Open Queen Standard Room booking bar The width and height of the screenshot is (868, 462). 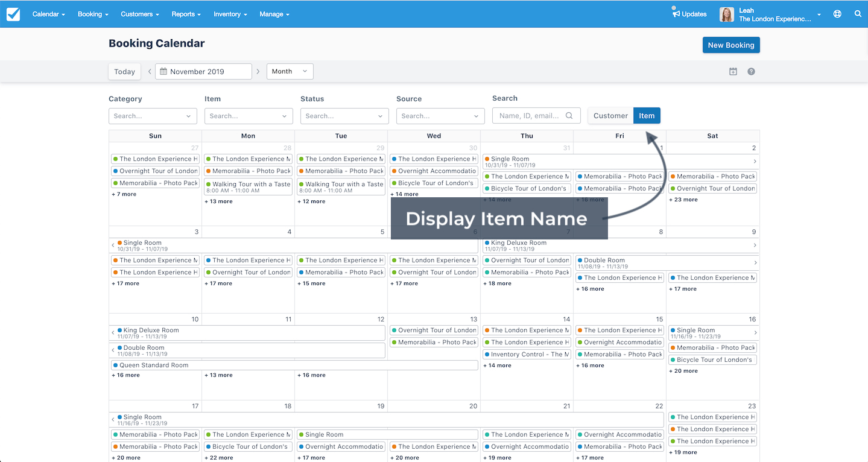[294, 365]
